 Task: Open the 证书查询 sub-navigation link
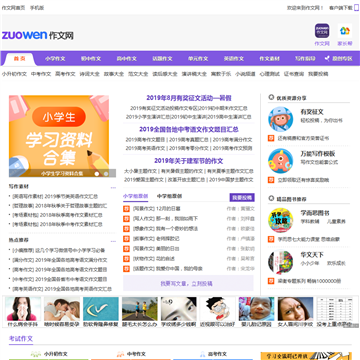294,74
